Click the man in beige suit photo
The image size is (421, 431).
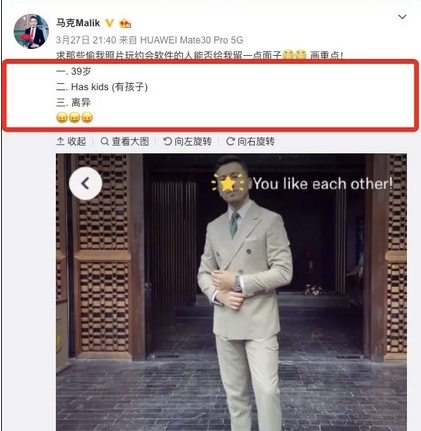point(231,292)
